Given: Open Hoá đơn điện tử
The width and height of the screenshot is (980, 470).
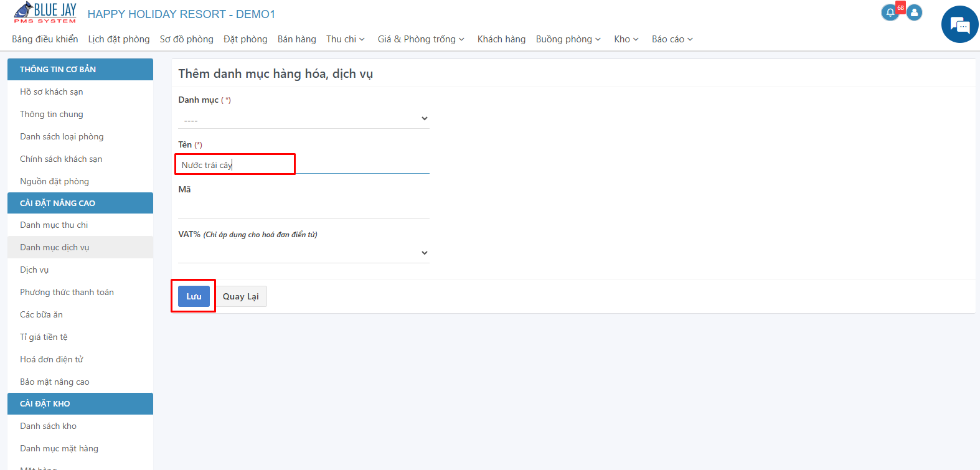Looking at the screenshot, I should click(80, 359).
